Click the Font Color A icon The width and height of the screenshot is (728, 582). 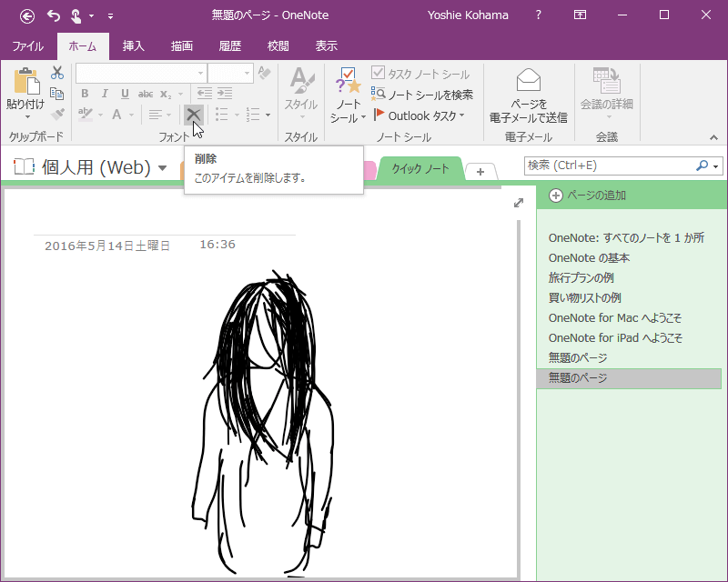click(116, 115)
